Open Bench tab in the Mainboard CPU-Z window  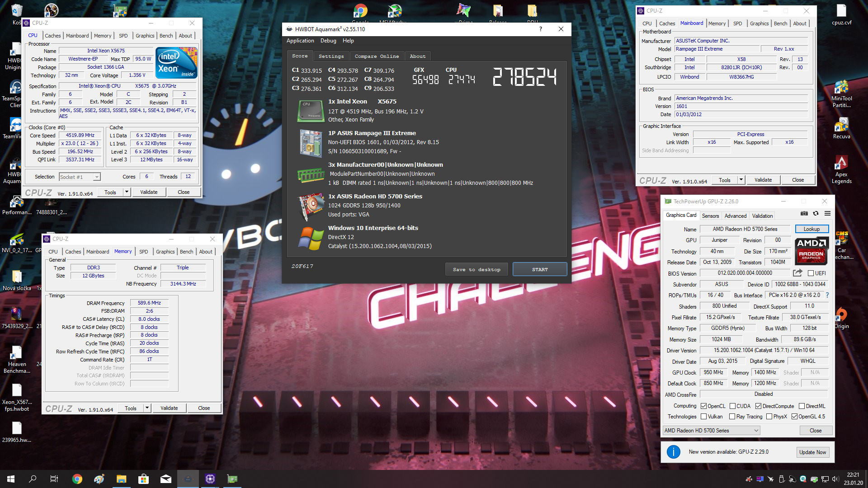point(780,23)
